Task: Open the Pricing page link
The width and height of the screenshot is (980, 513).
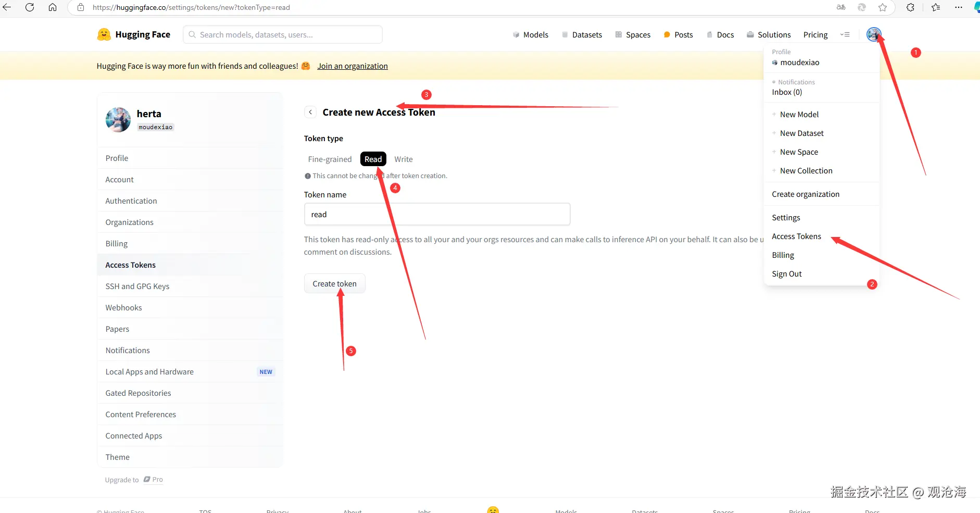Action: tap(815, 34)
